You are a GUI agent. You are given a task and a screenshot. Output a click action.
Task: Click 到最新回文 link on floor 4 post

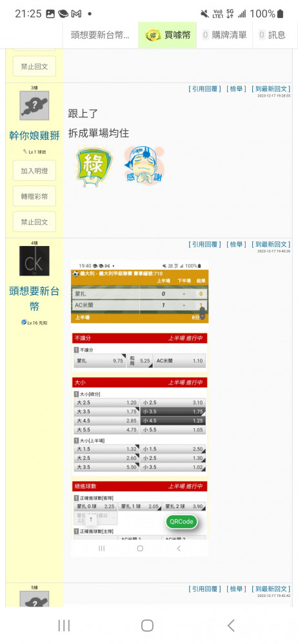[x=271, y=244]
